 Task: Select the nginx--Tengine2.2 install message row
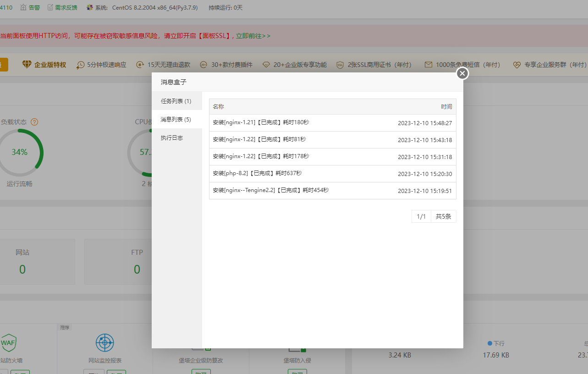(333, 191)
